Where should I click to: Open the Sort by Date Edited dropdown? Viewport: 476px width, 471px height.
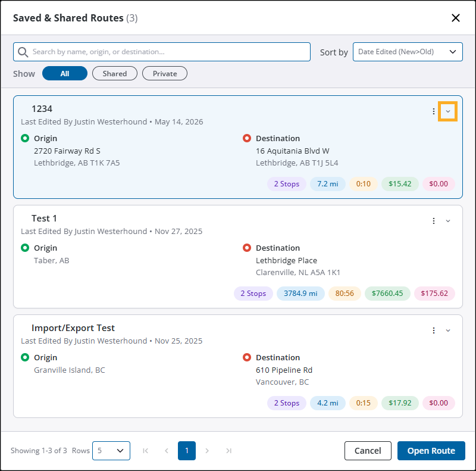[x=408, y=52]
